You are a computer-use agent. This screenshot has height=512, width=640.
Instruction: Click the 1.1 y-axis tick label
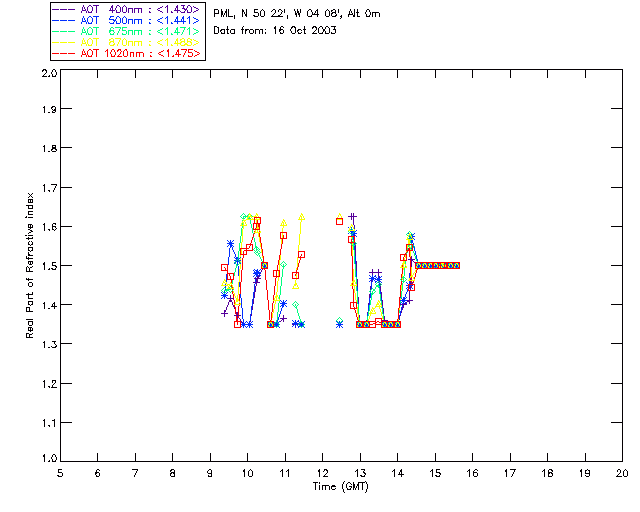coord(49,423)
